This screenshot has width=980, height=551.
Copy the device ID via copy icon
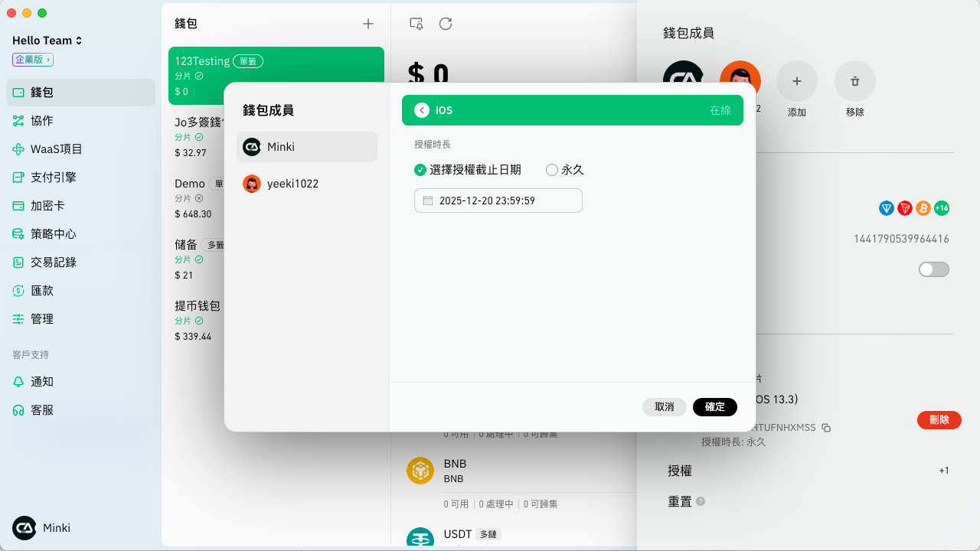pos(826,428)
